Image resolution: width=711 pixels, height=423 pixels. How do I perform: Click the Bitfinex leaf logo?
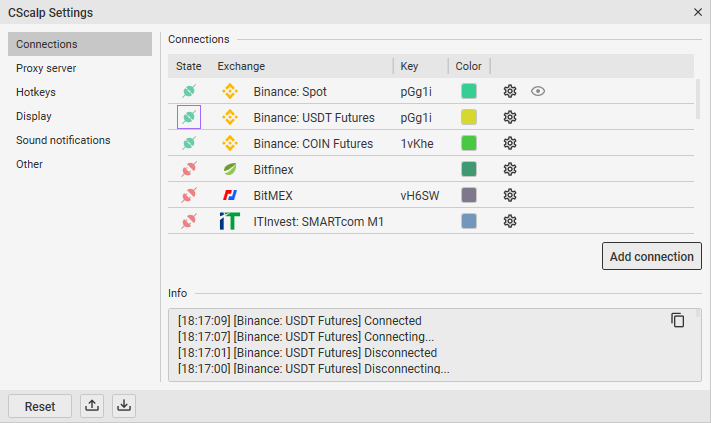230,169
